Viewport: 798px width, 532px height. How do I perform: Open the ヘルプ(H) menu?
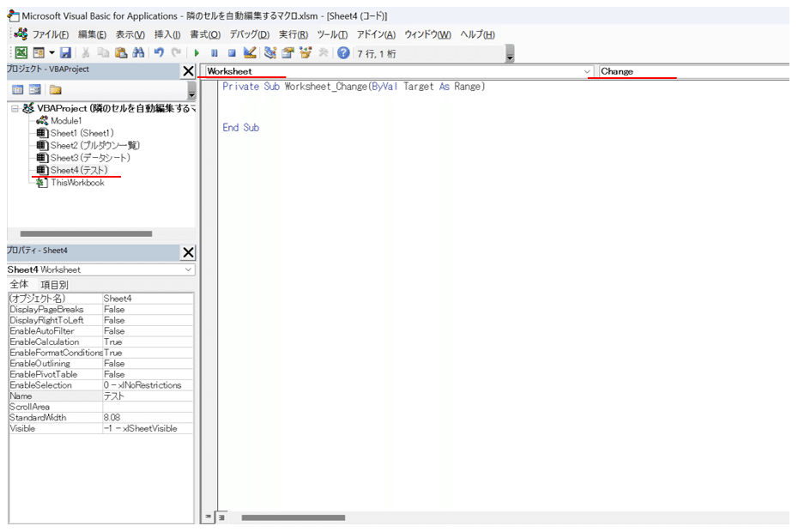click(x=477, y=34)
